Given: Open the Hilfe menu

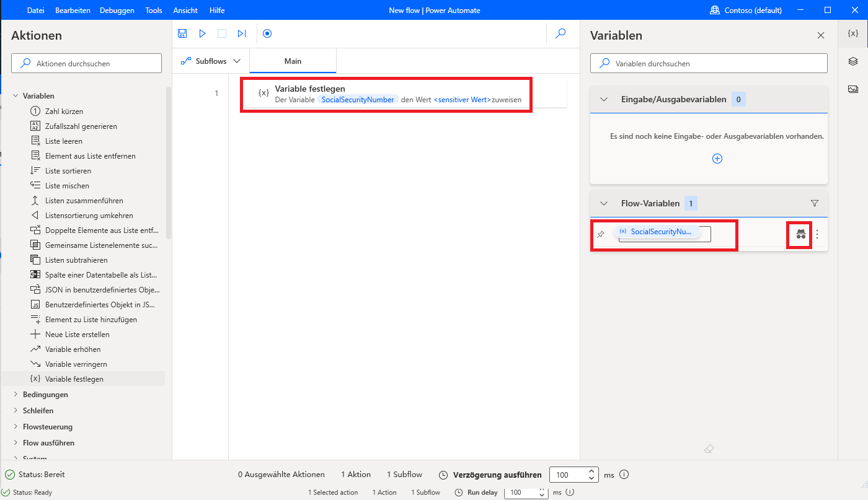Looking at the screenshot, I should [217, 11].
